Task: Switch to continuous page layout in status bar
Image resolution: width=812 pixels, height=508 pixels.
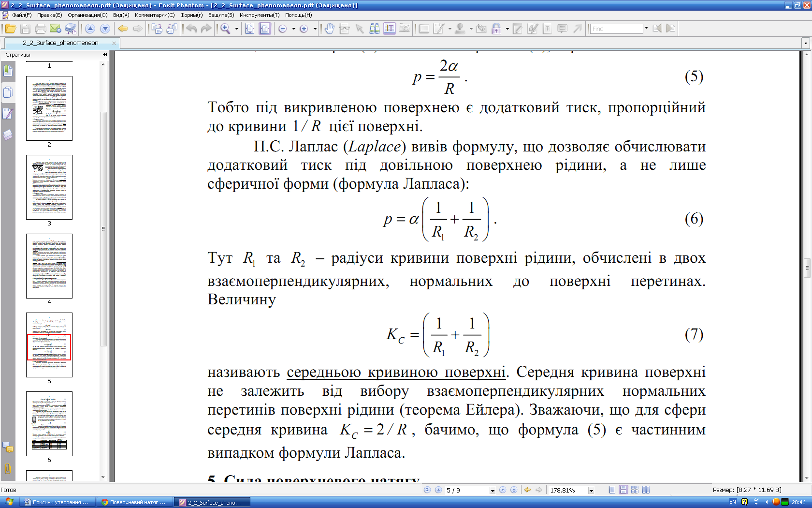Action: [623, 490]
